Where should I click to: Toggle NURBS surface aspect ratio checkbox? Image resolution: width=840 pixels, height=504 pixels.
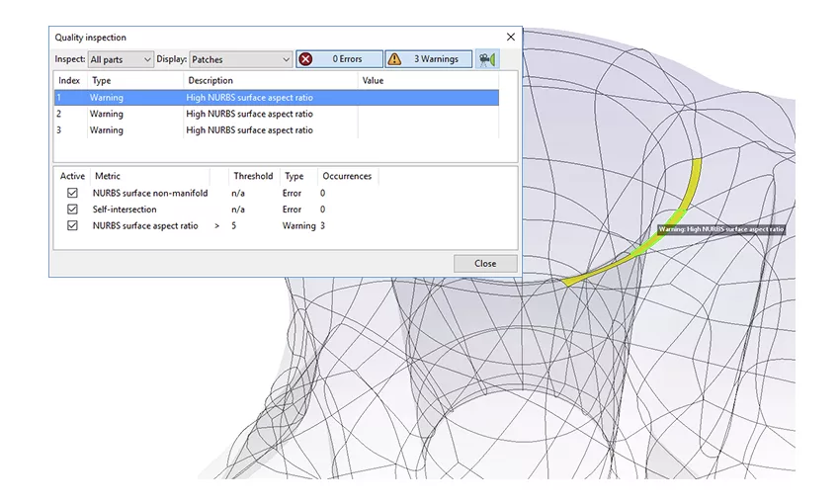pyautogui.click(x=72, y=226)
